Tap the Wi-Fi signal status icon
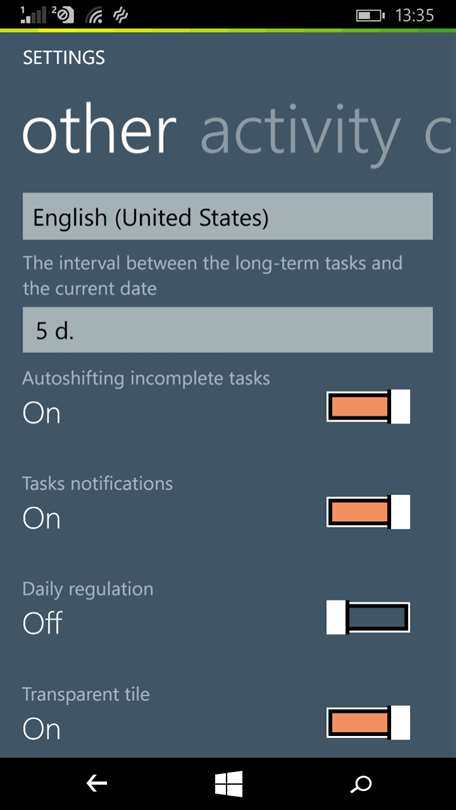 pyautogui.click(x=93, y=16)
